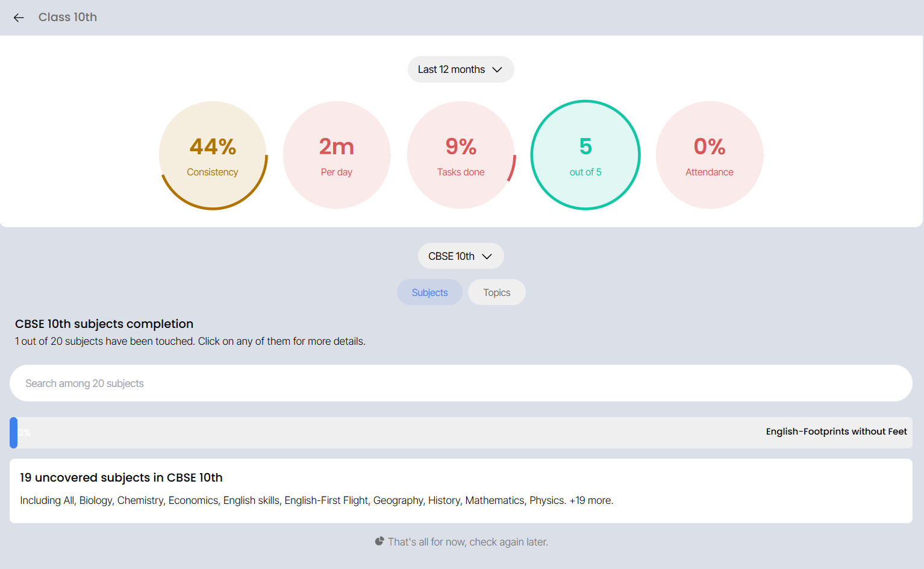Click the +19 more link
The height and width of the screenshot is (569, 924).
pos(591,500)
